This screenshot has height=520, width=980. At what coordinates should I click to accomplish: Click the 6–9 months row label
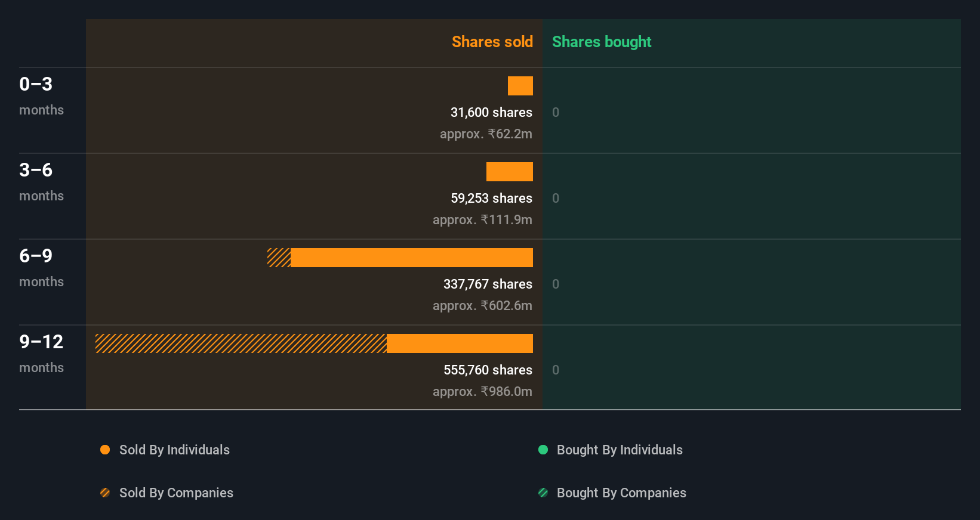[x=41, y=268]
